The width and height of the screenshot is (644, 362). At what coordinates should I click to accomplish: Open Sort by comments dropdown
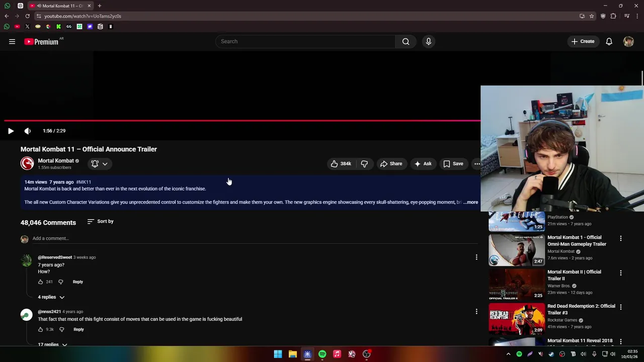[x=101, y=221]
